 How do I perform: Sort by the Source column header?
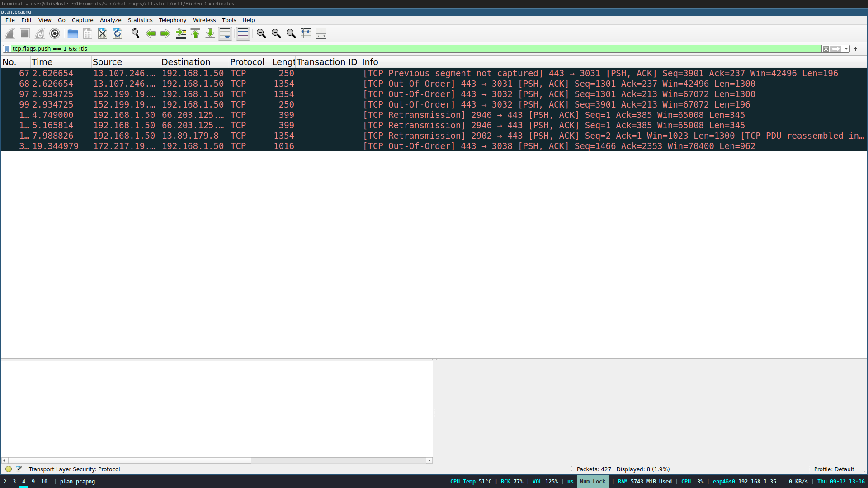tap(126, 62)
